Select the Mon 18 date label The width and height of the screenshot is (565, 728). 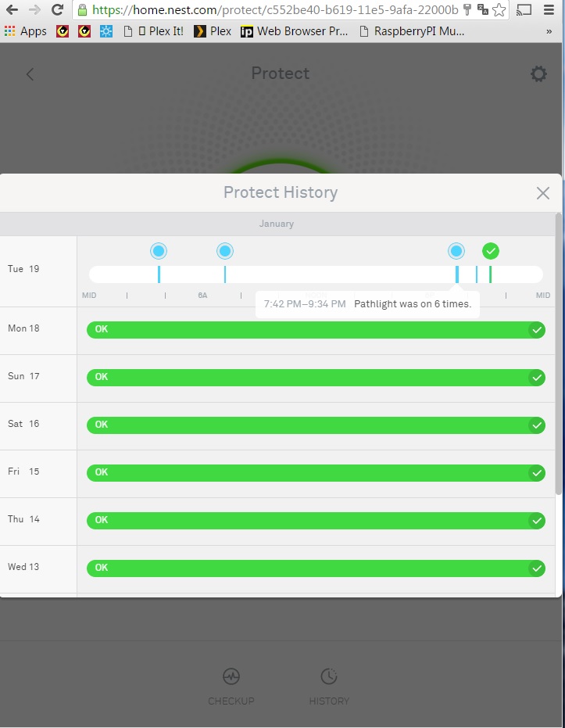pyautogui.click(x=23, y=328)
